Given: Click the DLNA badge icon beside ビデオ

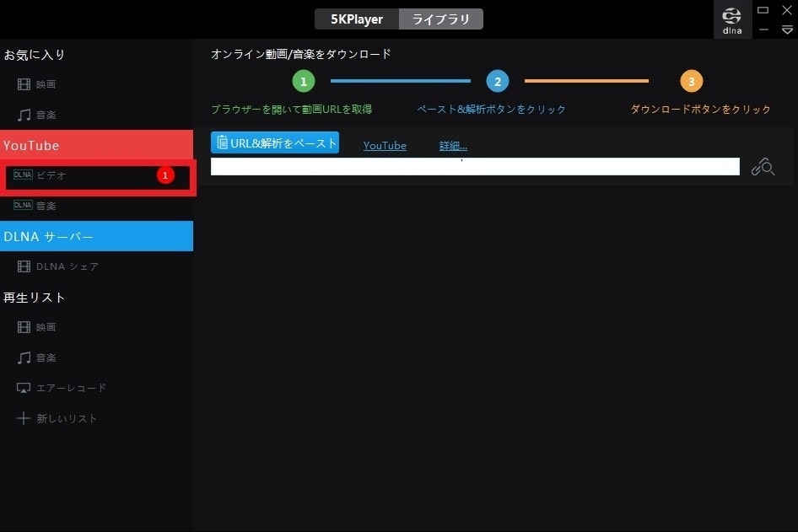Looking at the screenshot, I should pyautogui.click(x=23, y=175).
